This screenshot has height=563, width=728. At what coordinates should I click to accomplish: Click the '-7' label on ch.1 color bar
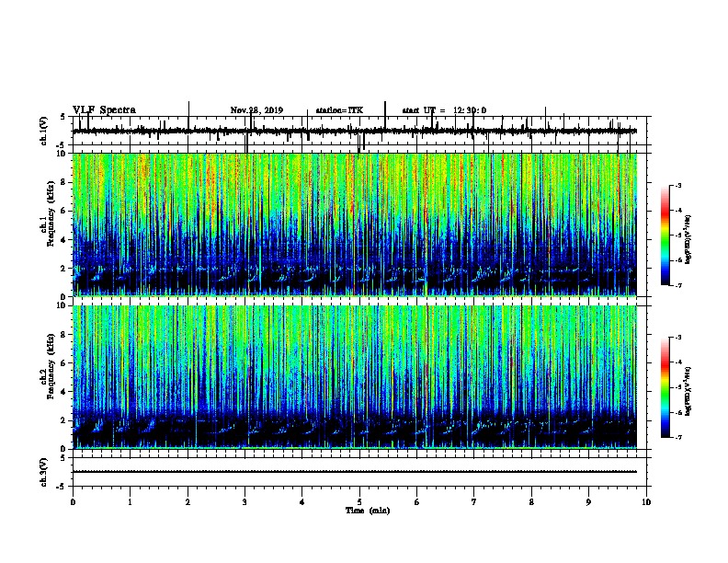click(x=677, y=285)
